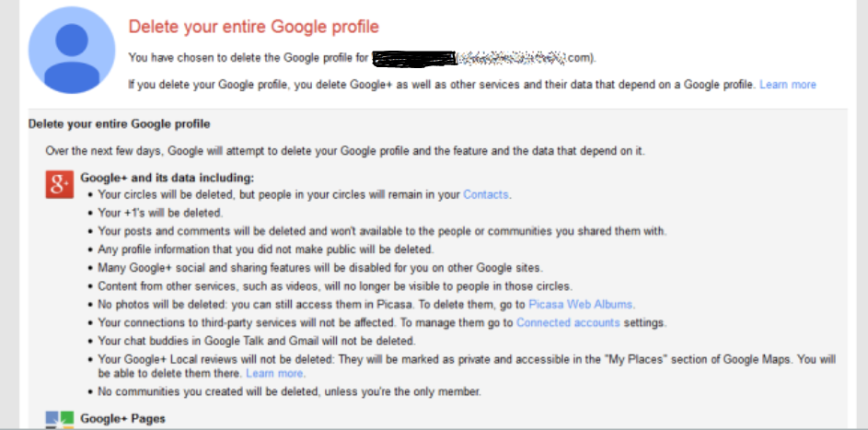Viewport: 868px width, 430px height.
Task: Click the Google+ Pages icon
Action: coord(59,420)
